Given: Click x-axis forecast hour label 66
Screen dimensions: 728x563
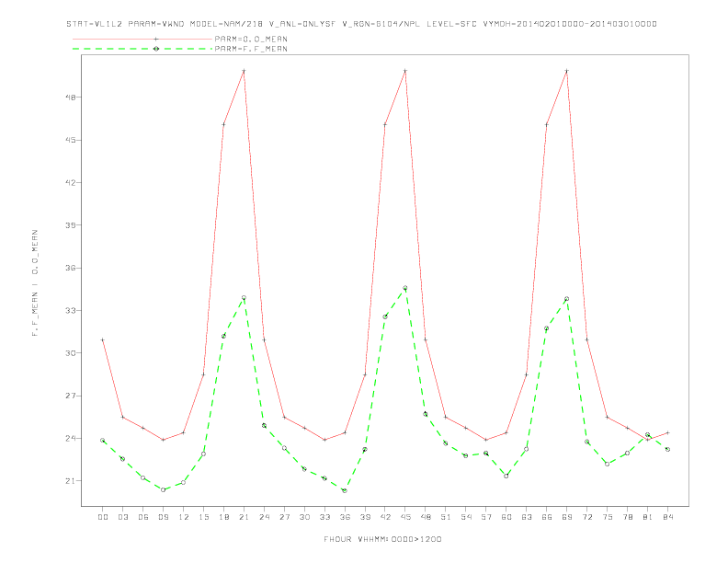Looking at the screenshot, I should pyautogui.click(x=547, y=517).
